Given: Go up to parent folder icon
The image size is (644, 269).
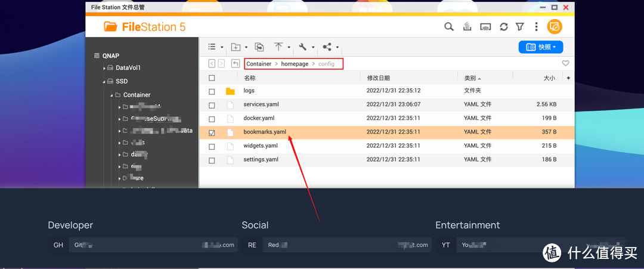Looking at the screenshot, I should click(236, 64).
